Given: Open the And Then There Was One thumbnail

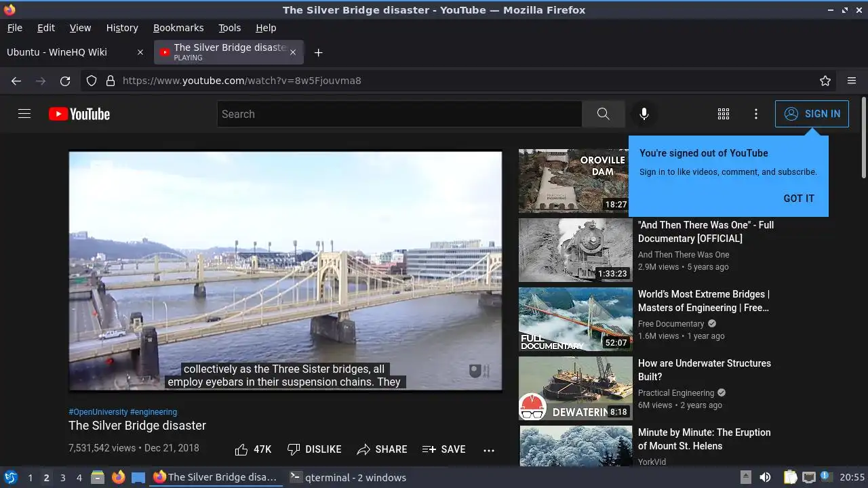Looking at the screenshot, I should (576, 250).
